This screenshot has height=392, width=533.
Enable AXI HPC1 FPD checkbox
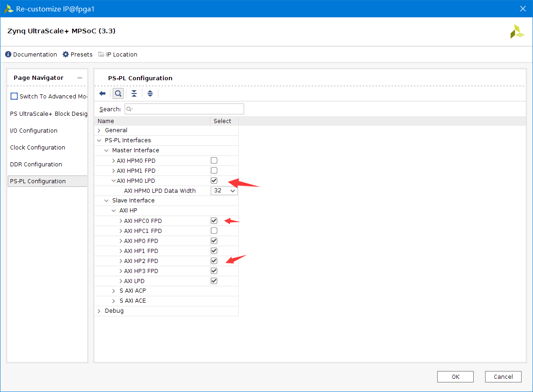click(214, 231)
